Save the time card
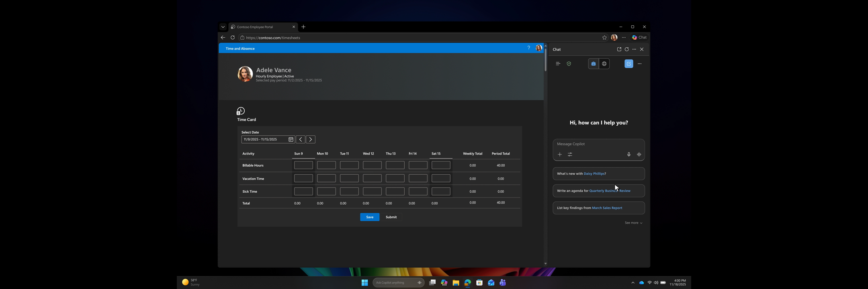Screen dimensions: 868x289 click(x=370, y=217)
